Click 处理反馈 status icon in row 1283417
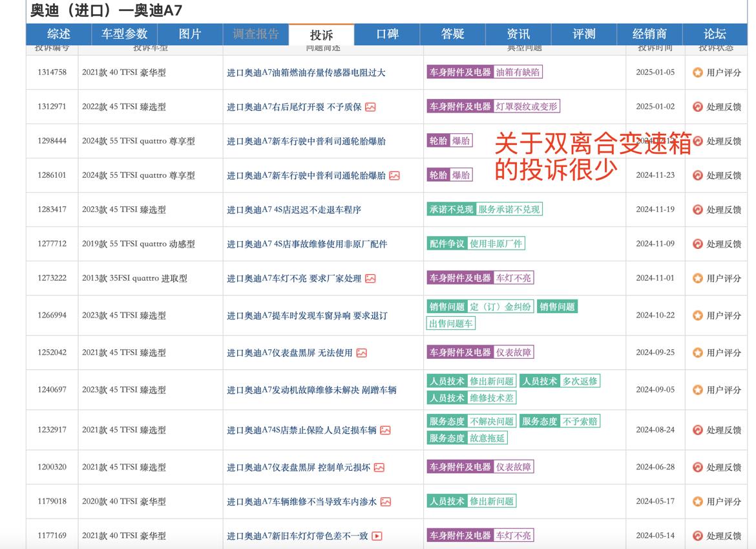 pos(698,210)
